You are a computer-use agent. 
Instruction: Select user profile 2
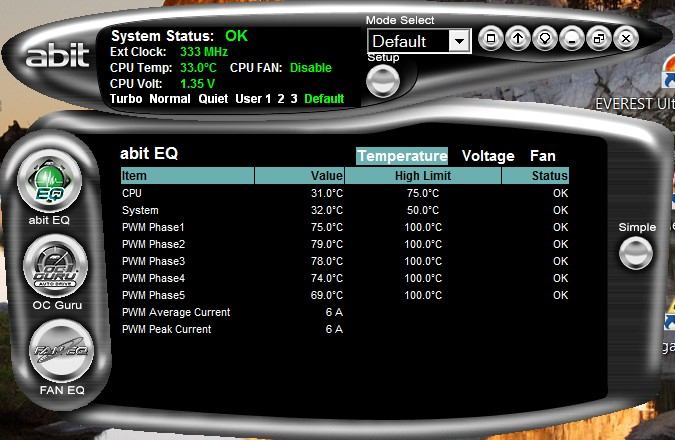pyautogui.click(x=281, y=99)
